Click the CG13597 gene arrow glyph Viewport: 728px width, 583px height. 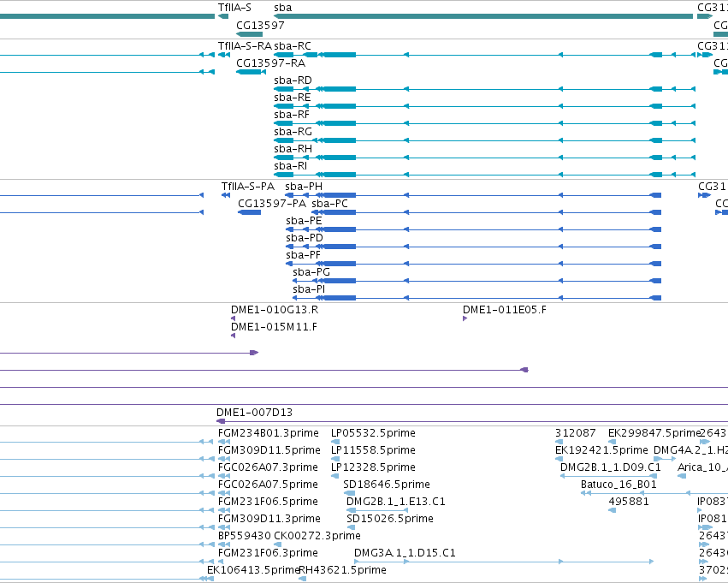249,34
